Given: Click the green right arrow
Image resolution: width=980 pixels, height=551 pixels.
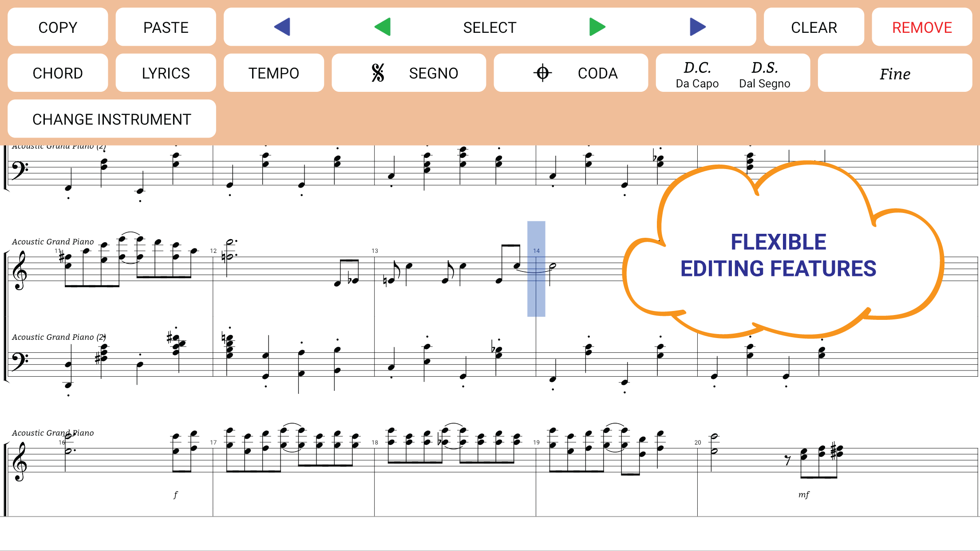Looking at the screenshot, I should point(597,27).
